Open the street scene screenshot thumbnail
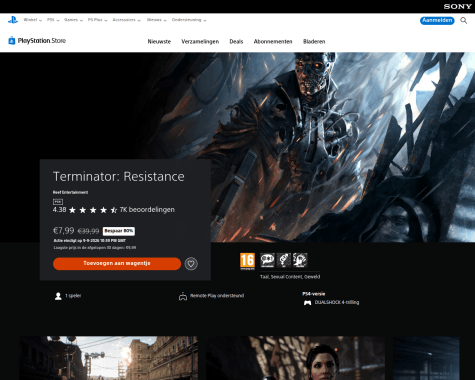The height and width of the screenshot is (380, 475). click(x=109, y=358)
